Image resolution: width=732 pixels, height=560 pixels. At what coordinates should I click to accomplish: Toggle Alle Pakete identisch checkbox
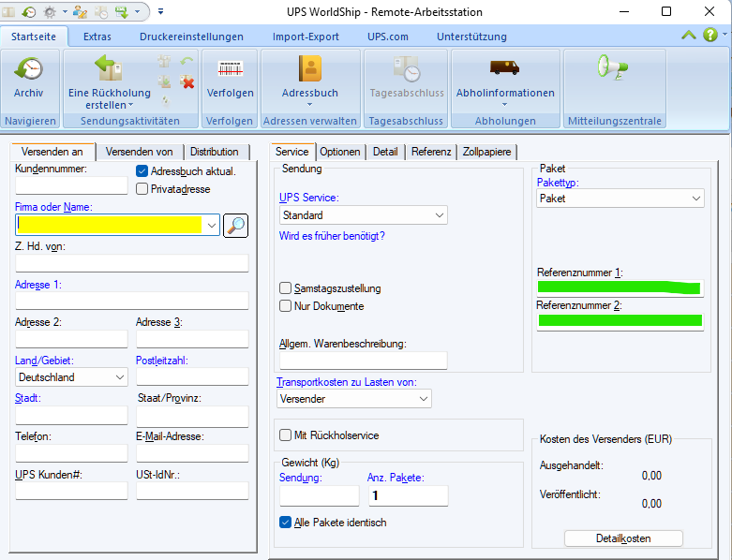click(285, 523)
